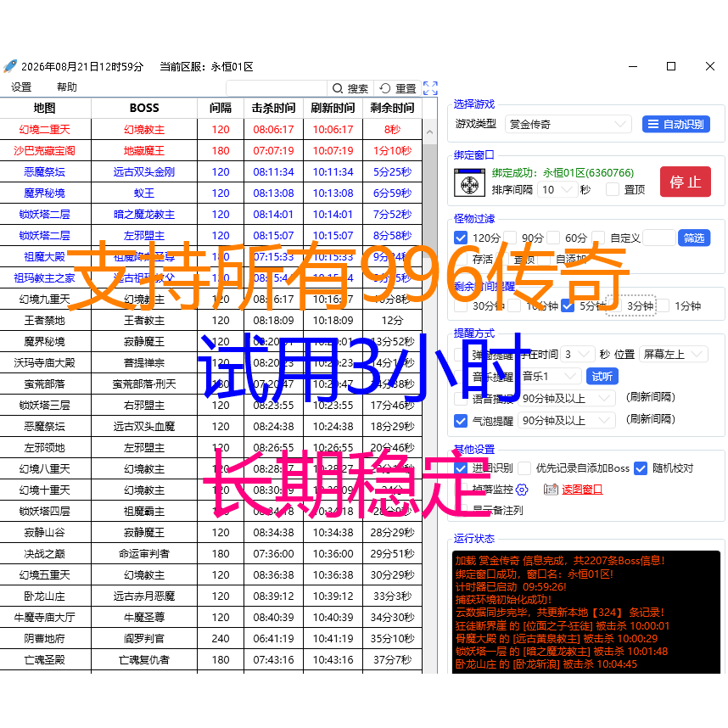Sort by the 剩余时间 column header

[x=392, y=108]
